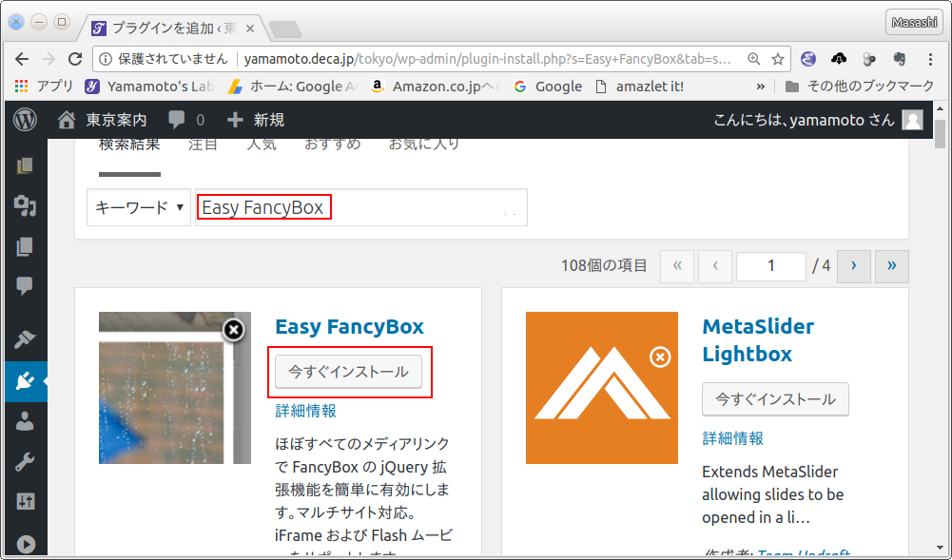This screenshot has width=952, height=560.
Task: Bookmark this page with the star
Action: click(777, 59)
